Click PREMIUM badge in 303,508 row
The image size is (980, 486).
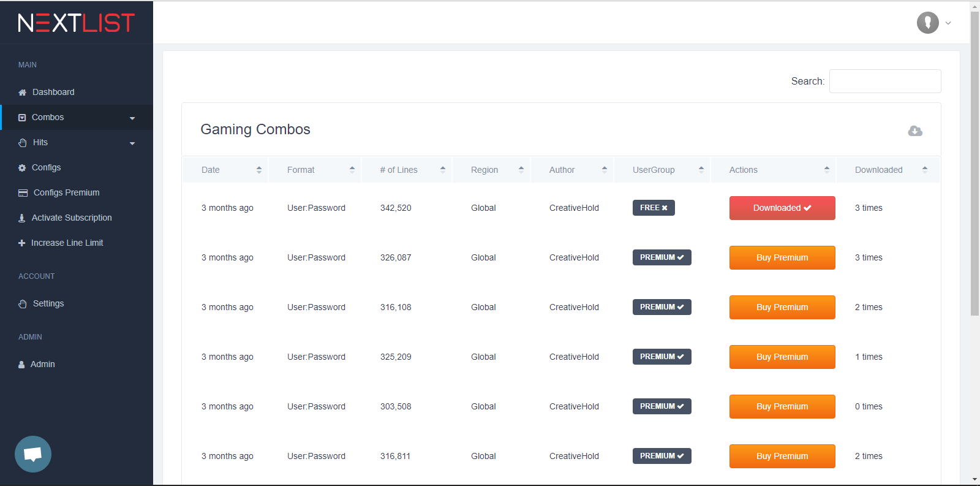coord(662,406)
